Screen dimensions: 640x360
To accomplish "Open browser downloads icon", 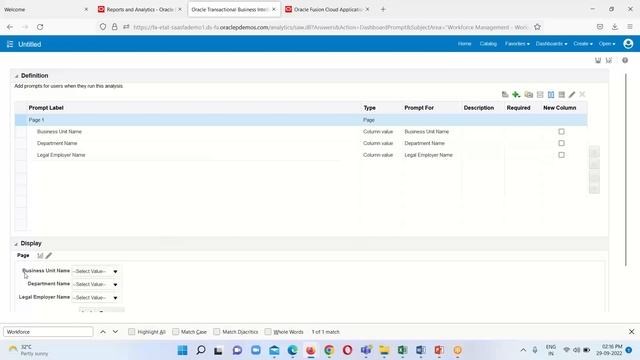I will [615, 27].
